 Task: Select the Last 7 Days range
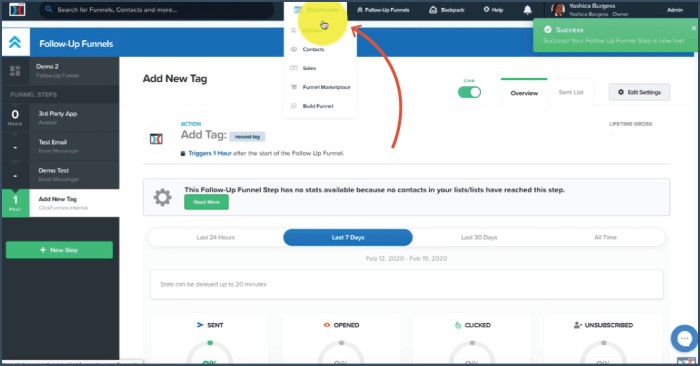coord(348,237)
